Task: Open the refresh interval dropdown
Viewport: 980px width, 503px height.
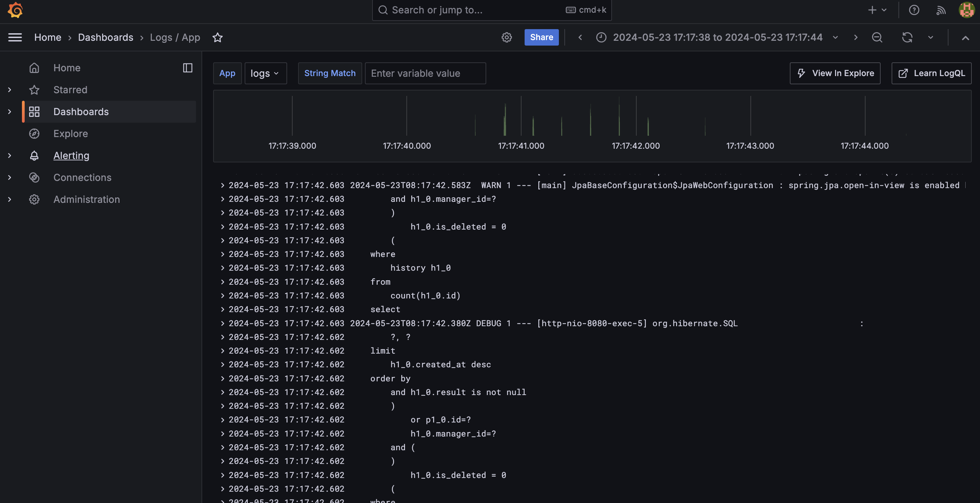Action: (931, 37)
